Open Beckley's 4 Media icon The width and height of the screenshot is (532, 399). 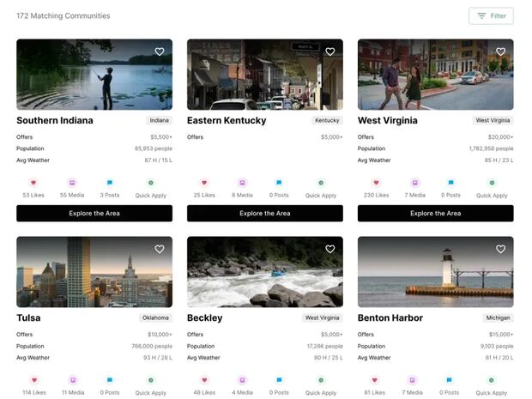pos(243,380)
